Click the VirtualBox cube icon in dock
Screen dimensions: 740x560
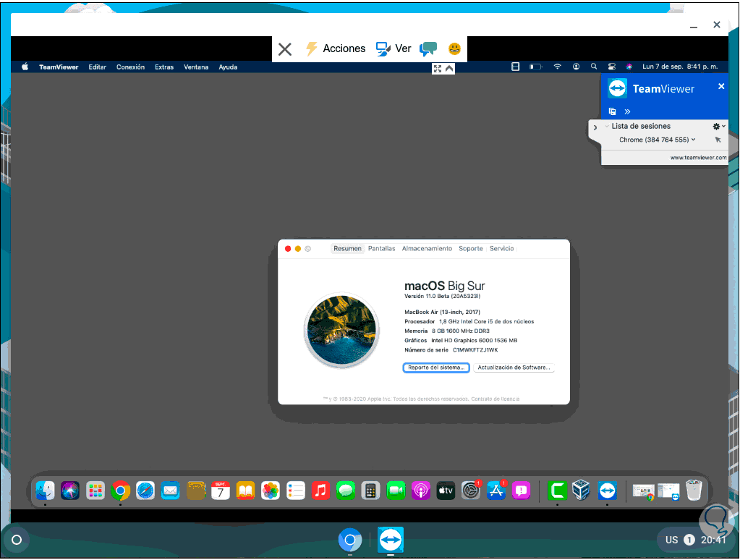coord(581,490)
